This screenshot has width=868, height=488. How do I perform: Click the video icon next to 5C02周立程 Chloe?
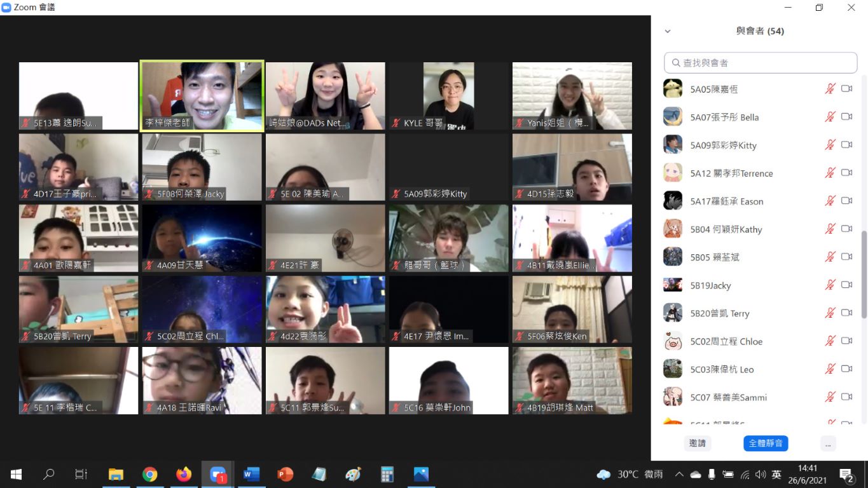click(846, 341)
